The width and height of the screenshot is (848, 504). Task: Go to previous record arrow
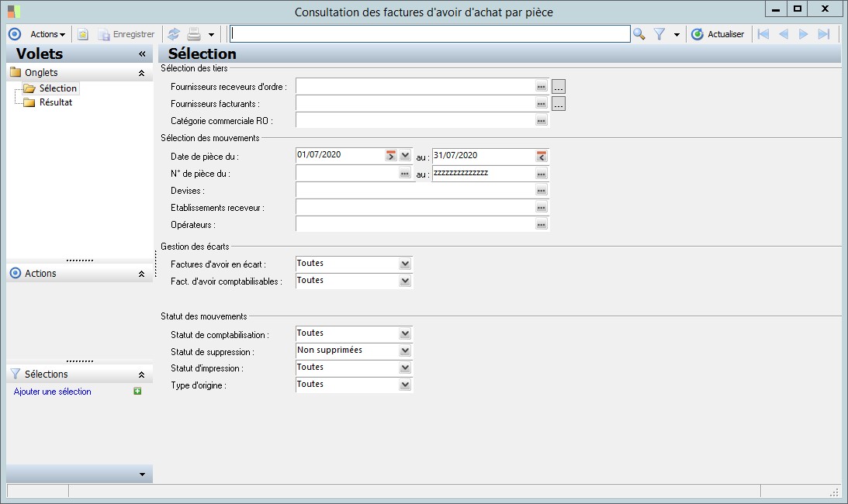point(784,34)
